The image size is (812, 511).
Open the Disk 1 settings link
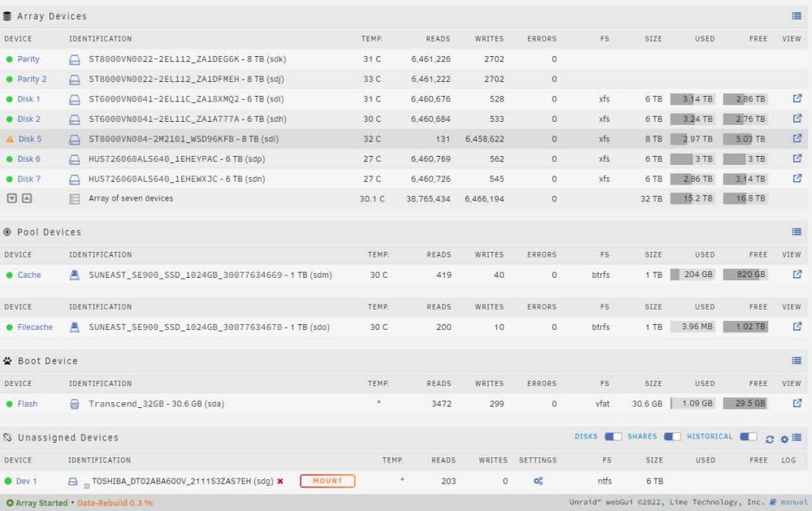click(28, 99)
